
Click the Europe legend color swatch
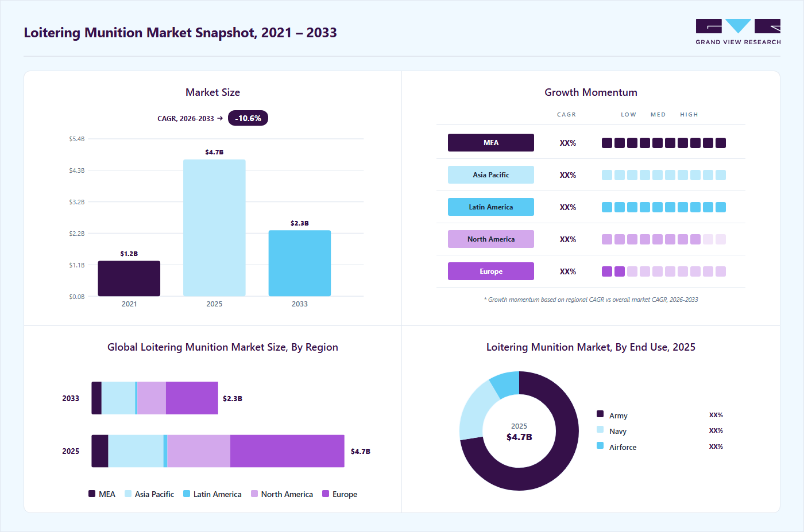(x=326, y=494)
